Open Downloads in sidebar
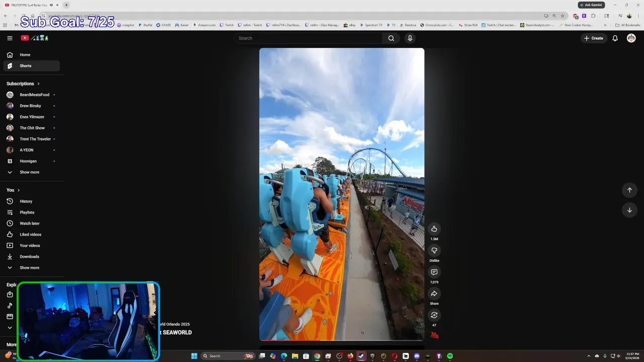The image size is (644, 362). point(32,256)
